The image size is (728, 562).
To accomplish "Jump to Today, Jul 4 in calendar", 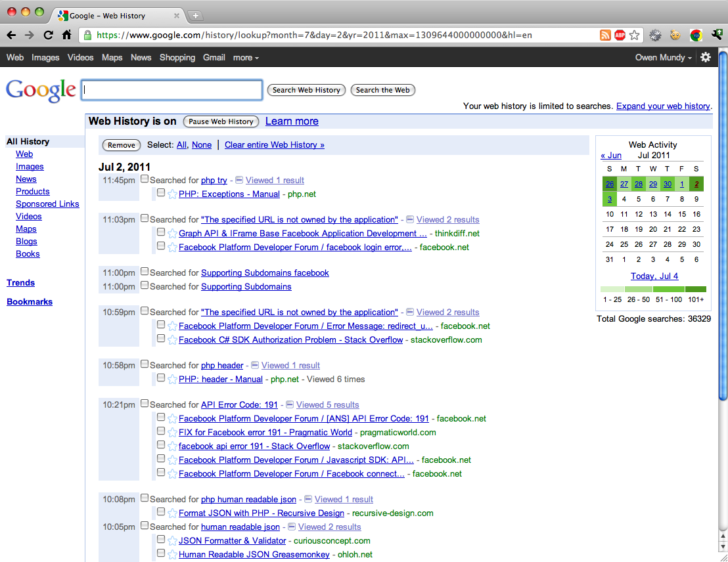I will click(654, 276).
